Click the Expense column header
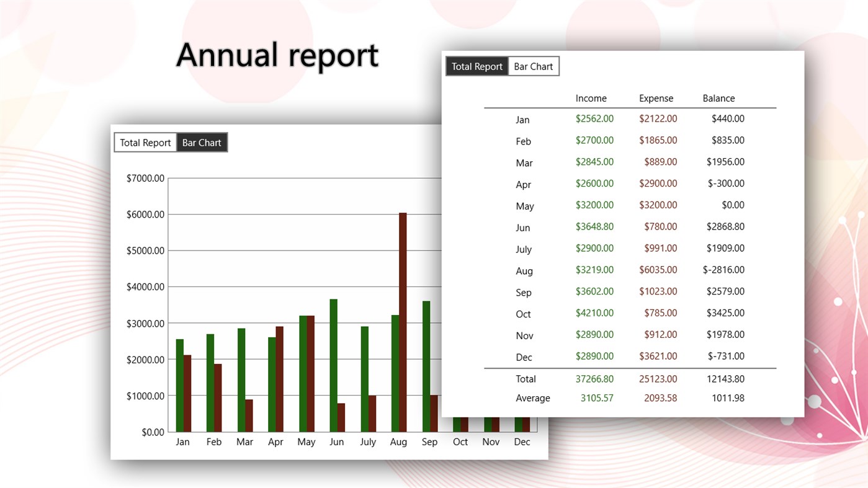This screenshot has height=488, width=868. [656, 98]
